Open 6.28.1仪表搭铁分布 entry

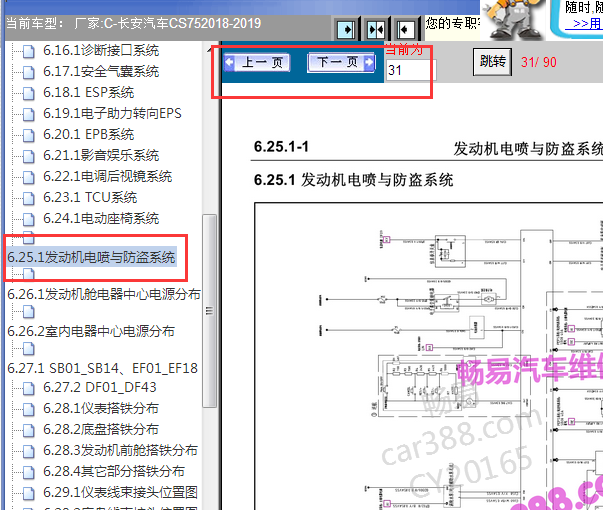pyautogui.click(x=101, y=408)
